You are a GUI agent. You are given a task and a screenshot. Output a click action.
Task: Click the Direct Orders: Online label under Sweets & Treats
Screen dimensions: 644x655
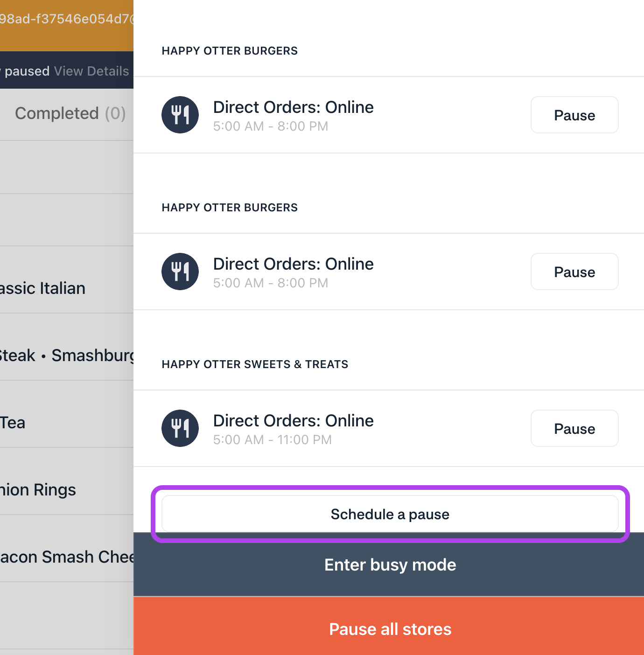[293, 421]
